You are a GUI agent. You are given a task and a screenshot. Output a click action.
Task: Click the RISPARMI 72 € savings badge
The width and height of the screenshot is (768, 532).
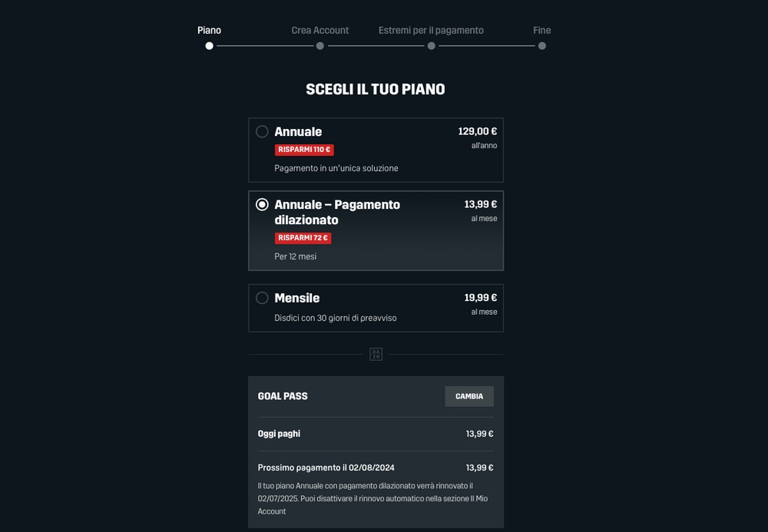tap(303, 238)
